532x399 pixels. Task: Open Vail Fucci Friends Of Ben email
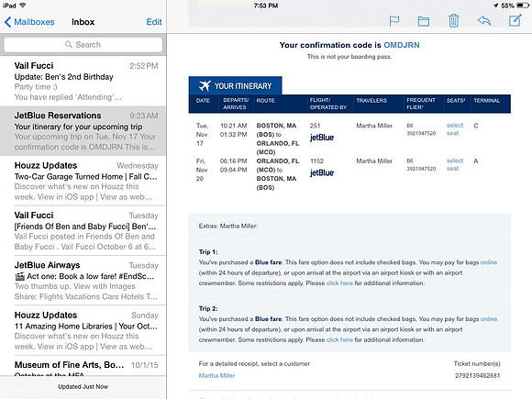tap(83, 231)
